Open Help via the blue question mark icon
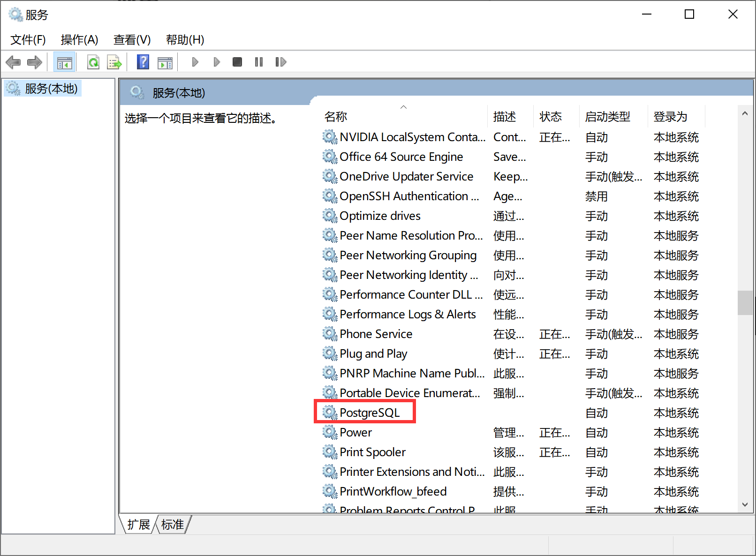The height and width of the screenshot is (556, 756). point(143,61)
